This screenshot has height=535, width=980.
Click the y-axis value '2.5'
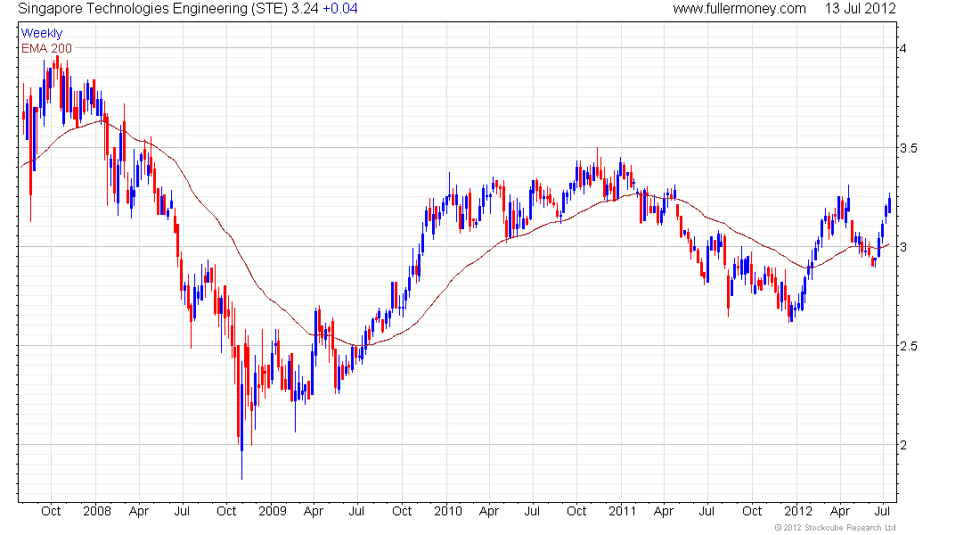click(x=908, y=346)
